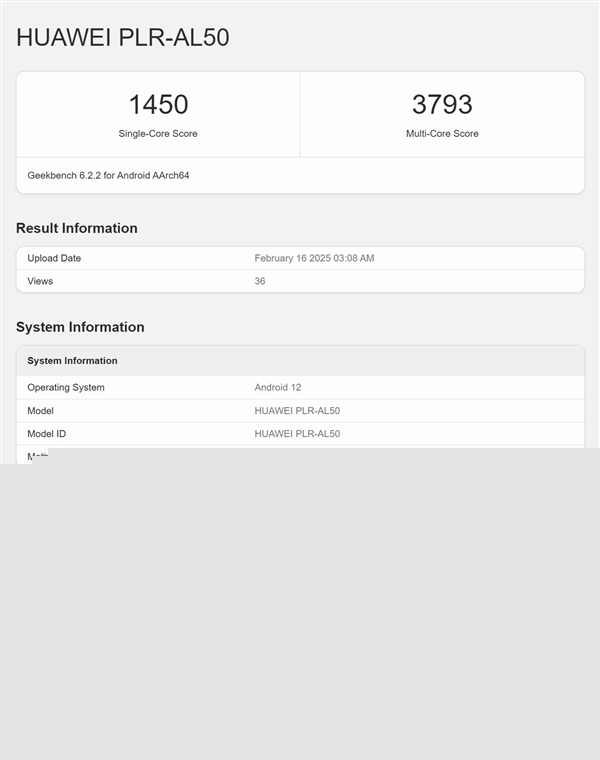600x760 pixels.
Task: Select the multi-core score value 3793
Action: tap(442, 104)
